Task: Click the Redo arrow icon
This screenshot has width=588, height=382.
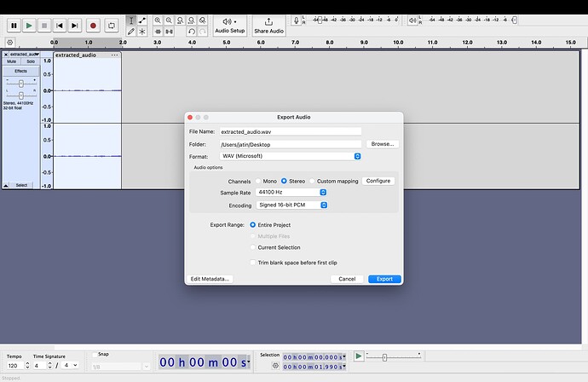Action: pyautogui.click(x=203, y=32)
